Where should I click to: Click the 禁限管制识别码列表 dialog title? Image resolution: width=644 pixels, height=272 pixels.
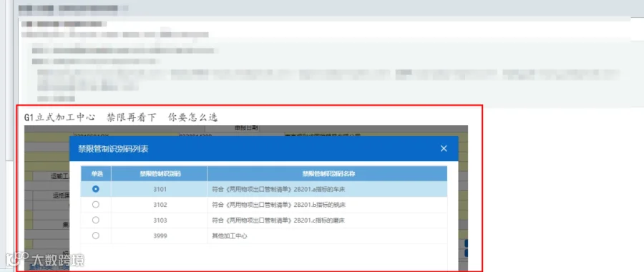113,149
